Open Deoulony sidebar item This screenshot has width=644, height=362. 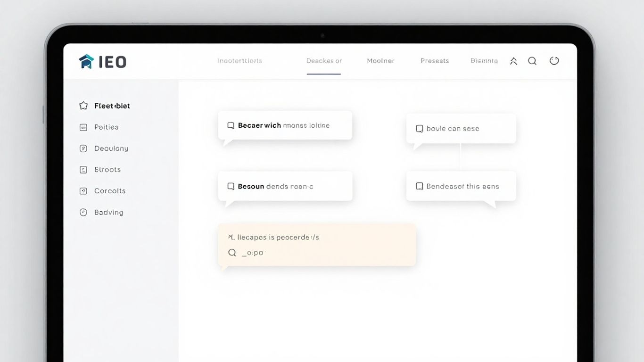pos(111,148)
